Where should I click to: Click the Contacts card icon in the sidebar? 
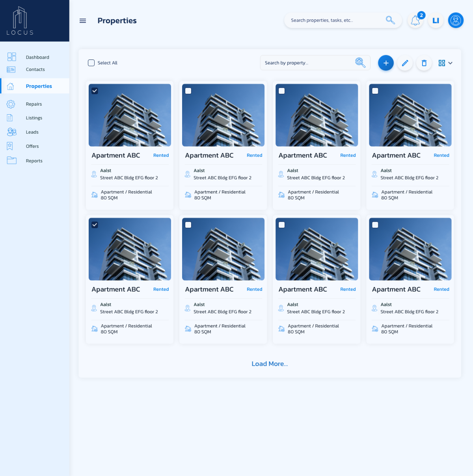11,70
